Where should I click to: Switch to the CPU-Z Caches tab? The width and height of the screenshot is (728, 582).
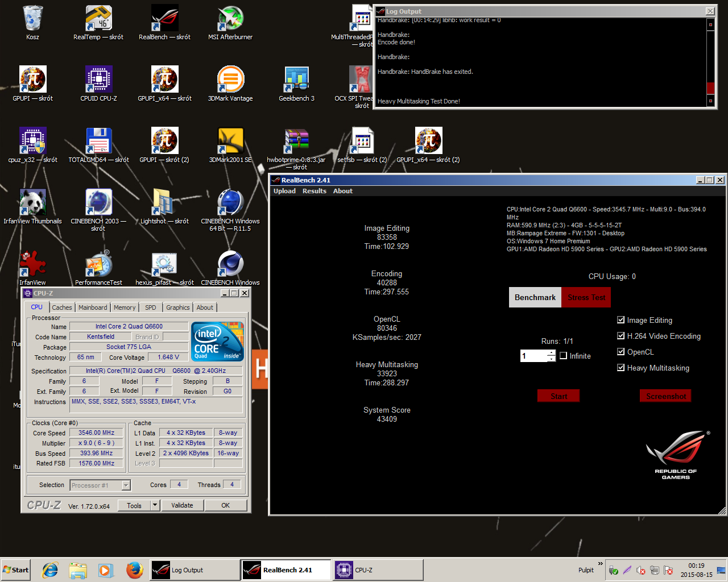(62, 307)
